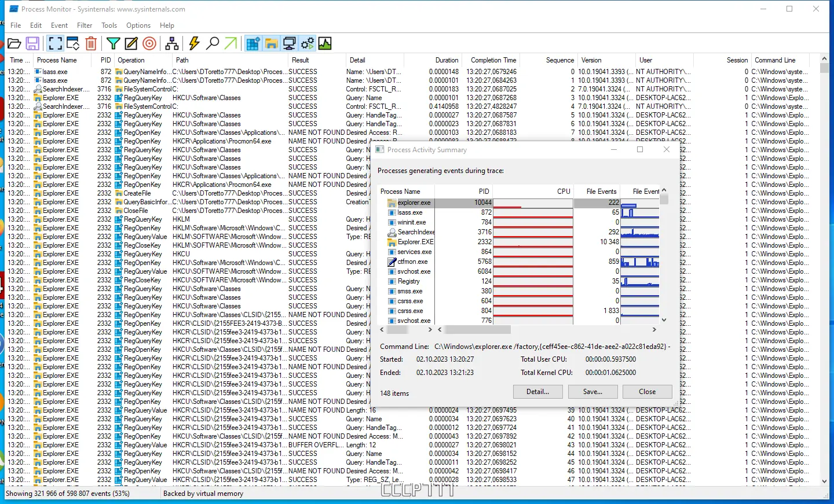Click the "Backed by virtual memory" status text
This screenshot has height=504, width=834.
coord(203,494)
